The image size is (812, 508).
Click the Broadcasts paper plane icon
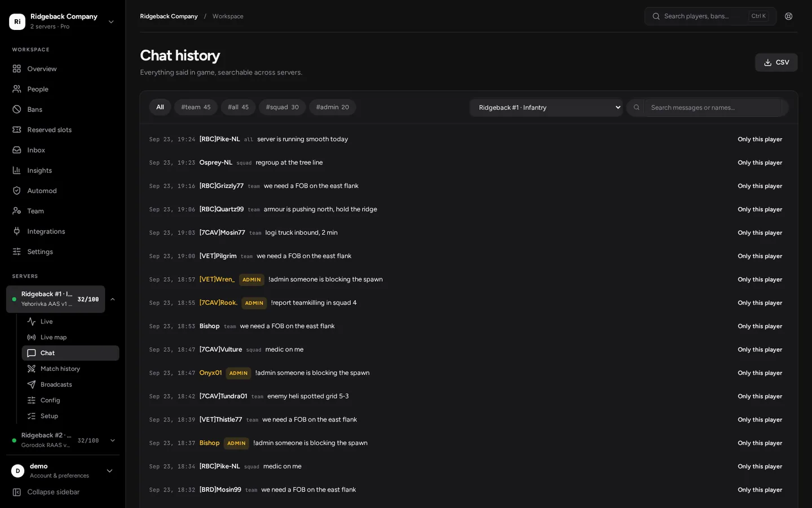(x=32, y=385)
